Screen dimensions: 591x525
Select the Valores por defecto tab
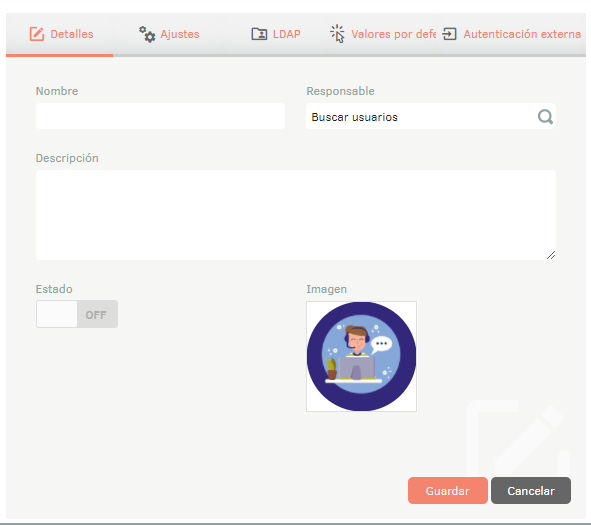pos(383,34)
